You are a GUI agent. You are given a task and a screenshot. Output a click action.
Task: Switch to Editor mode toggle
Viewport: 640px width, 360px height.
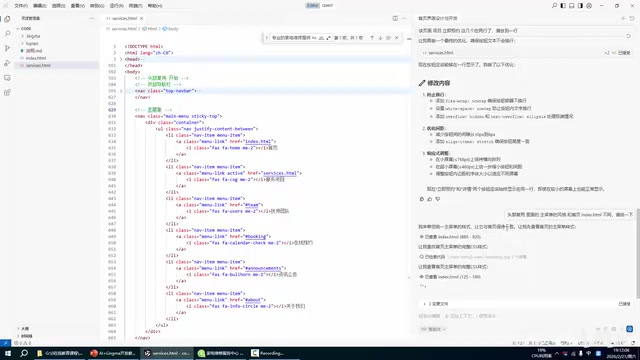pos(312,6)
